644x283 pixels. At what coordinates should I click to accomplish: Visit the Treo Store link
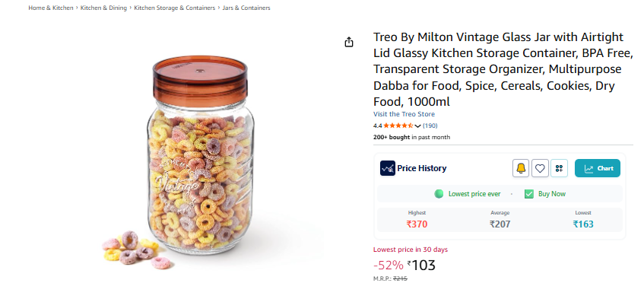(x=404, y=114)
